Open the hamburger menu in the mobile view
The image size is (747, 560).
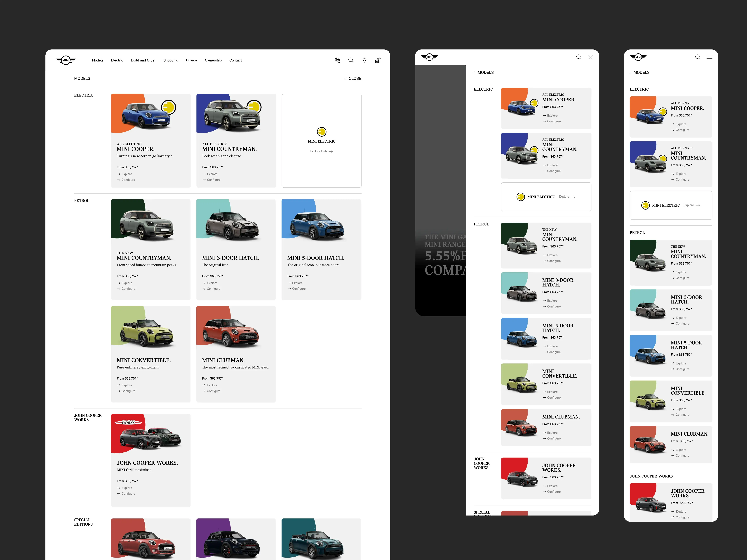(709, 57)
